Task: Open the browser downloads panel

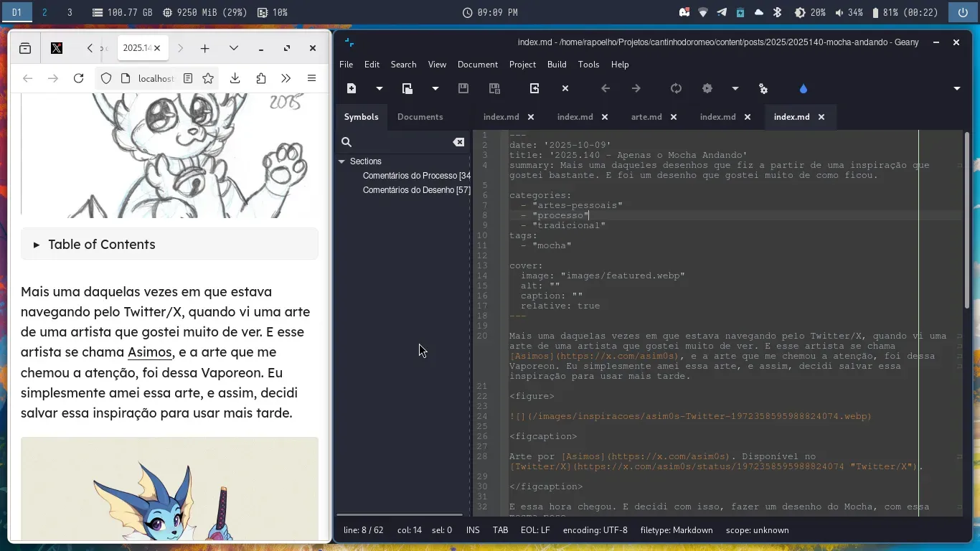Action: pyautogui.click(x=235, y=78)
